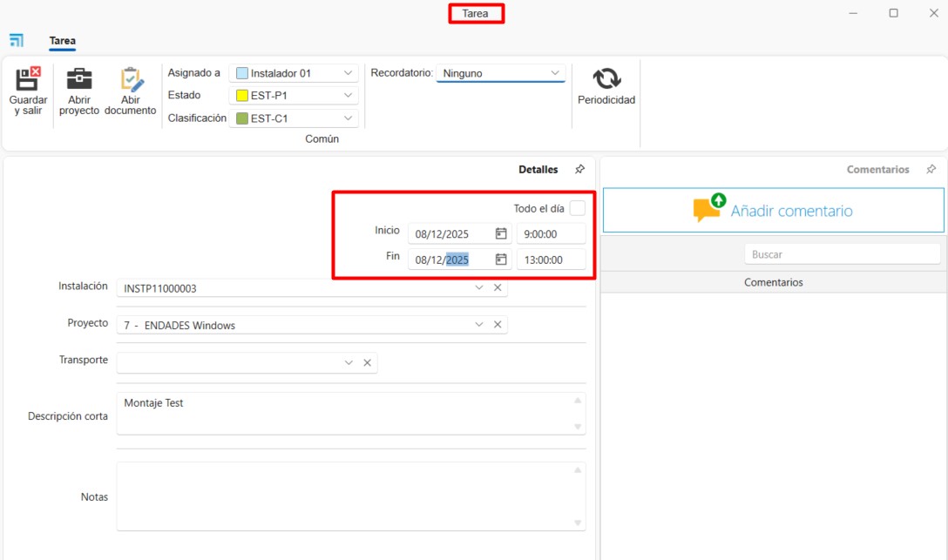The image size is (948, 560).
Task: Open the Periodicidad recurrence settings
Action: click(606, 80)
